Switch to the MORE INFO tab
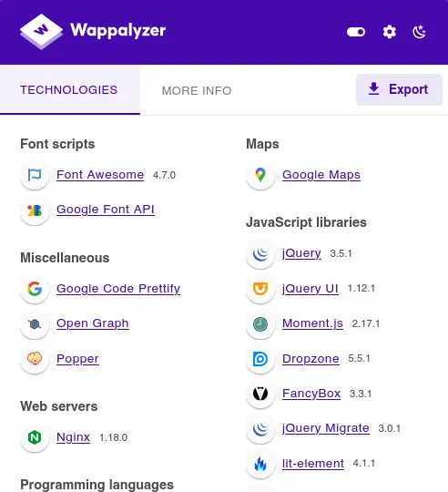This screenshot has height=492, width=448. coord(197,91)
